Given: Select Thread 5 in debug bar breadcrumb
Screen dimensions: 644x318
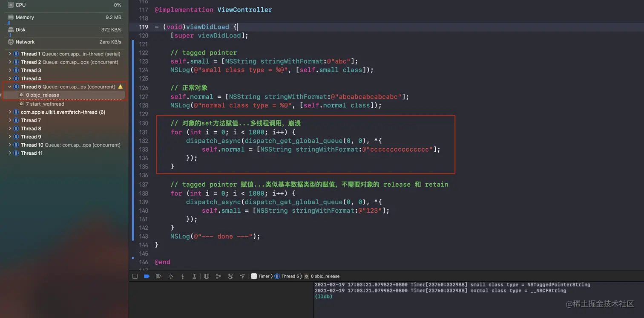Looking at the screenshot, I should (287, 276).
